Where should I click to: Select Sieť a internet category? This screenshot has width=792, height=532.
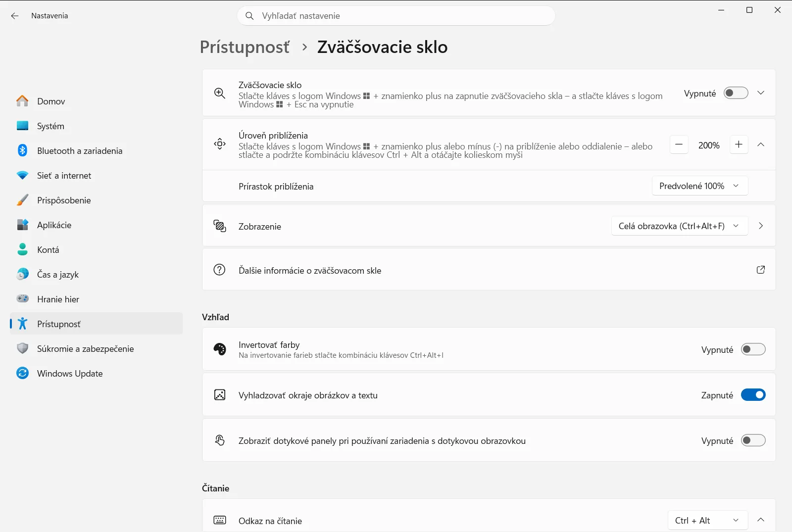coord(97,175)
